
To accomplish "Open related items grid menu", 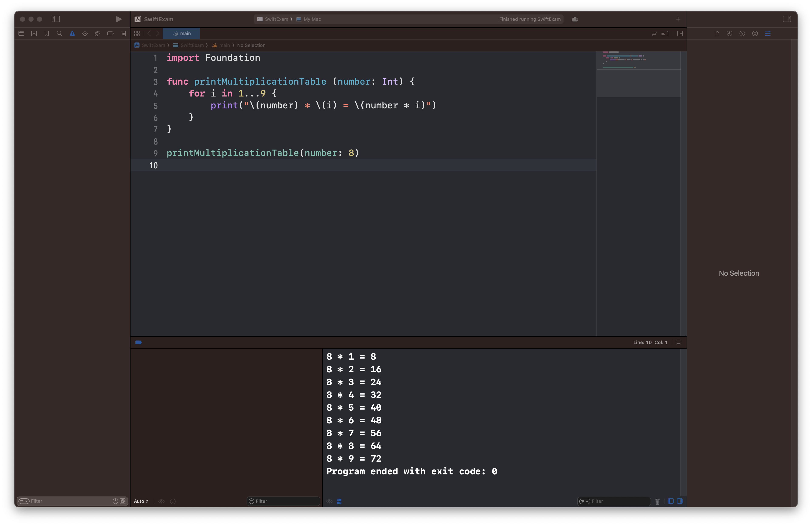I will pos(137,33).
